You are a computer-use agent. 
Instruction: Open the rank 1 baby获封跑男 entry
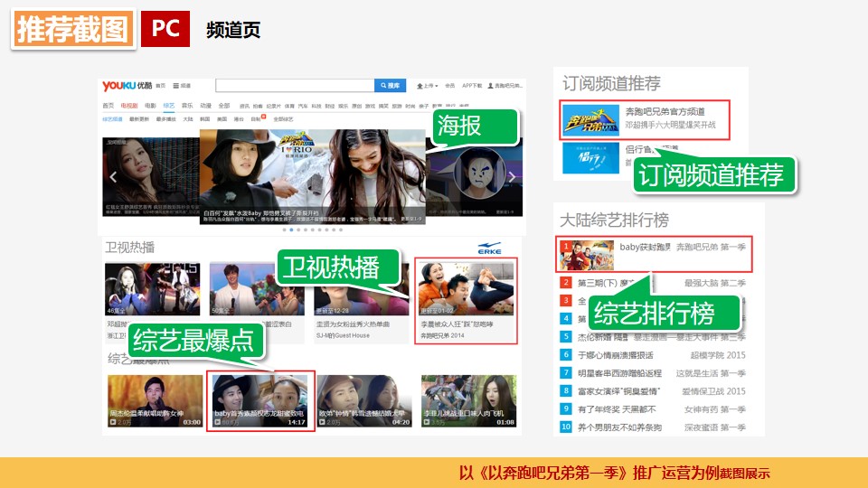645,247
